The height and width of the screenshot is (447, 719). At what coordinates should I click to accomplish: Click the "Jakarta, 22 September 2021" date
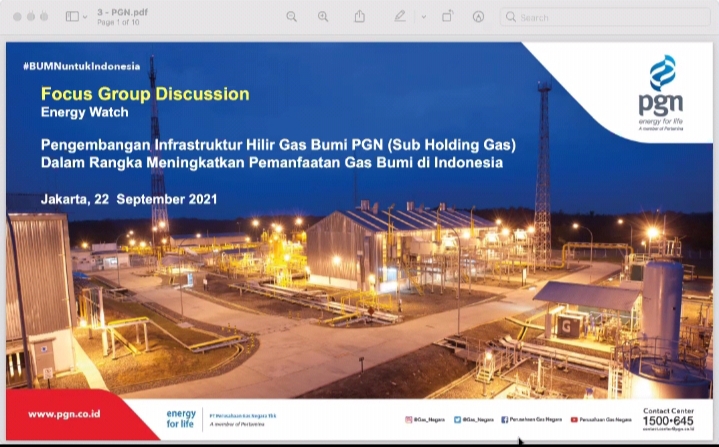pos(129,199)
